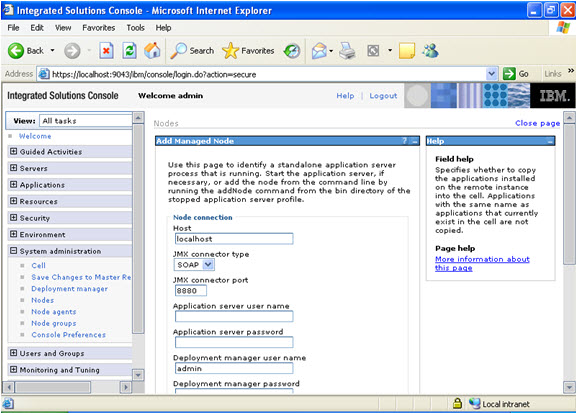The image size is (576, 413).
Task: Open the Tools menu
Action: (x=136, y=28)
